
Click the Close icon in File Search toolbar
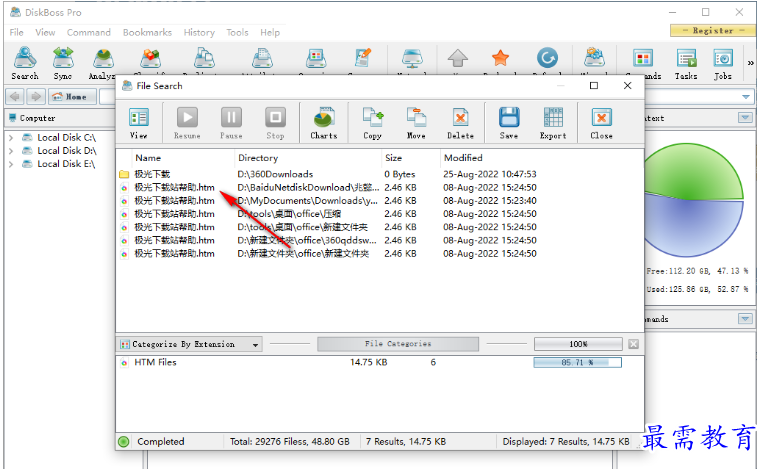602,123
